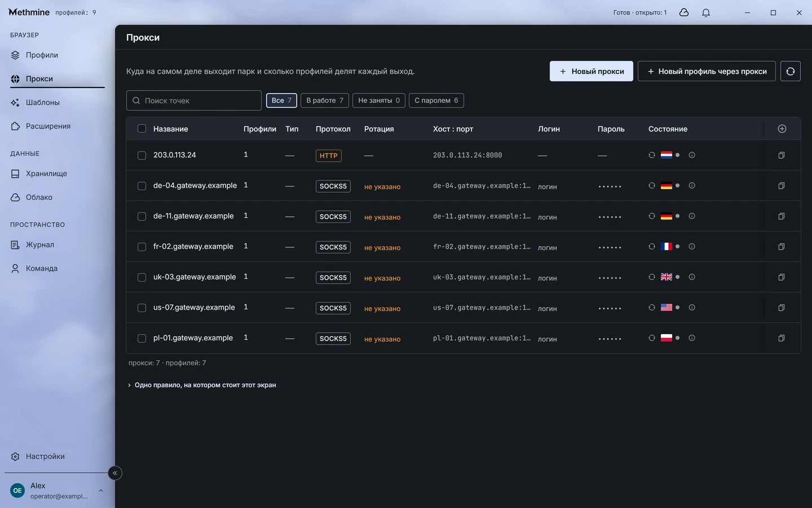Check the 203.0.113.24 row checkbox
Screen dimensions: 812x508
142,155
